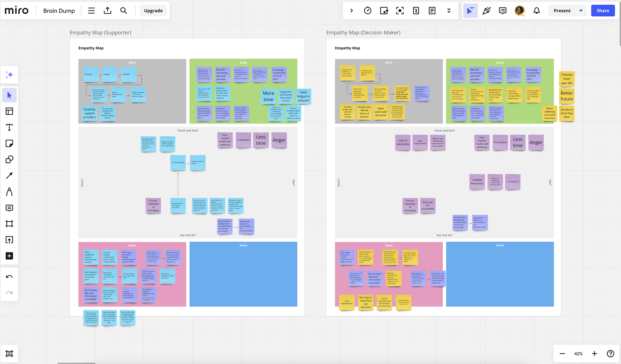The width and height of the screenshot is (621, 364).
Task: Select the Empathy Map (Supporter) frame title
Action: 100,33
